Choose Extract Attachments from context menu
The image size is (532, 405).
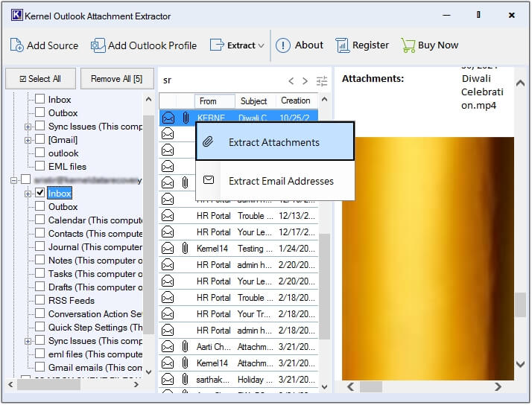point(275,141)
